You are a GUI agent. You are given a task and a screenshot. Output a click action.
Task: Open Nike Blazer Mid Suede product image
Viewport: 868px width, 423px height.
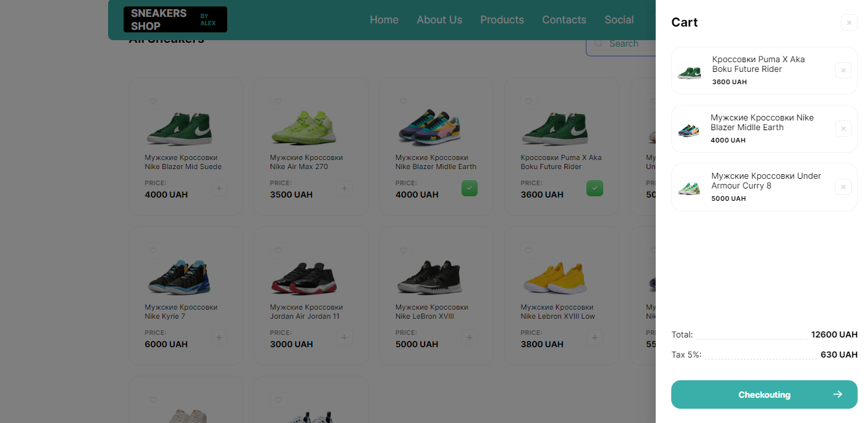pos(179,128)
